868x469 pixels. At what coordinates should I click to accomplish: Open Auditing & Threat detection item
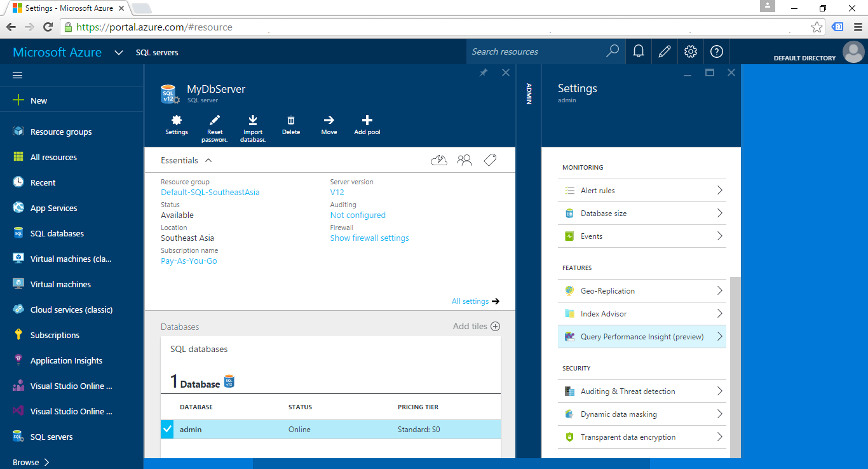(x=642, y=391)
